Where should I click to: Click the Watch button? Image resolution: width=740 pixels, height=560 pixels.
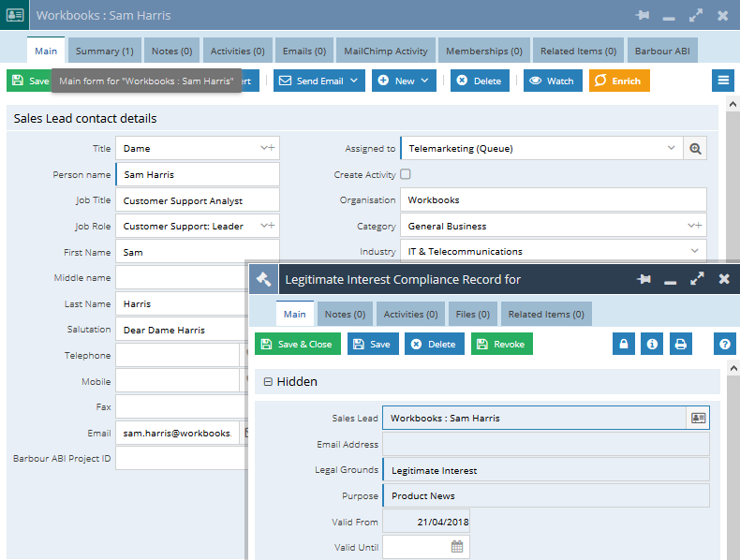coord(553,81)
